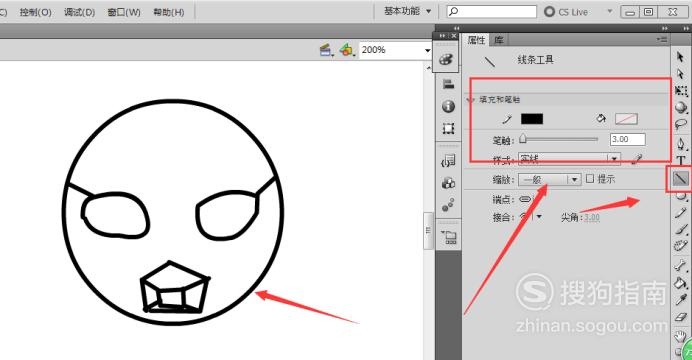Select the Pen tool

pyautogui.click(x=681, y=144)
